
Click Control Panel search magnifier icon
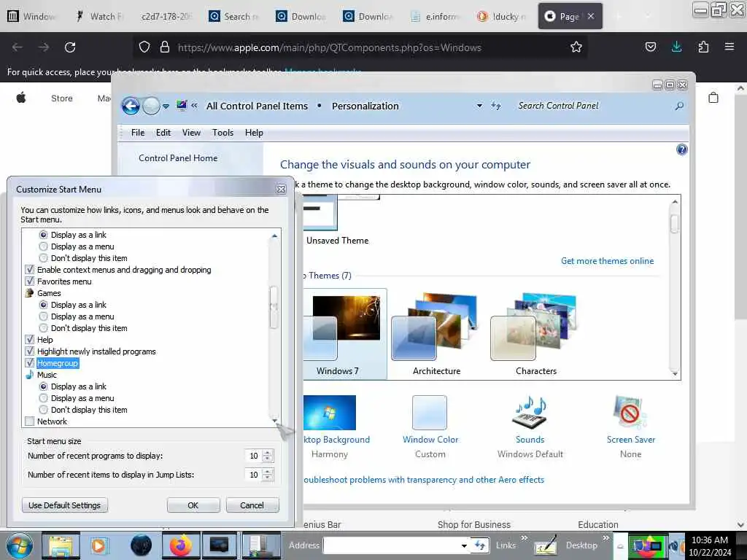(679, 106)
